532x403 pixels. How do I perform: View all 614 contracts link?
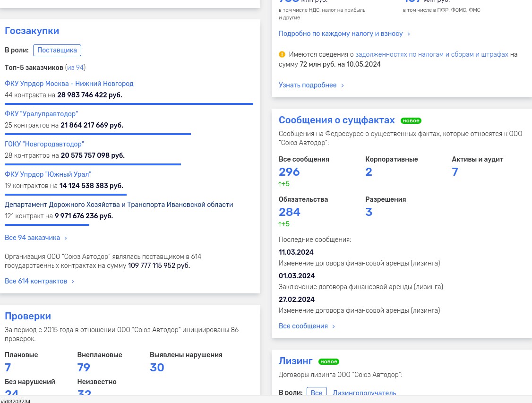pyautogui.click(x=36, y=281)
